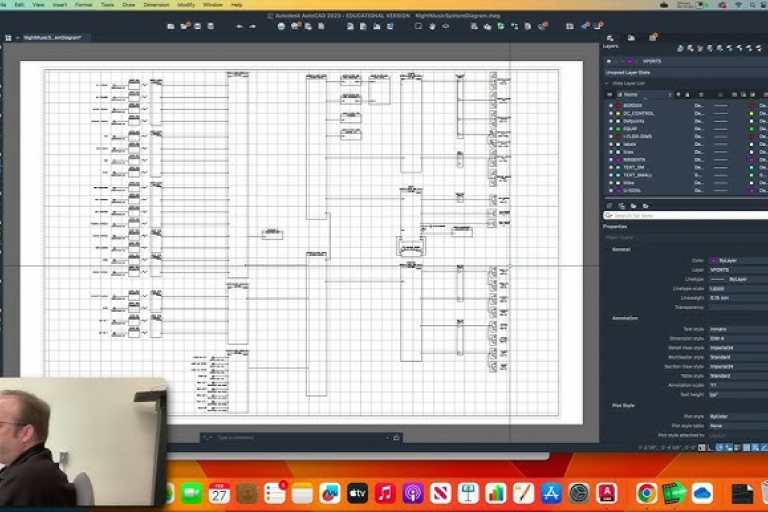The height and width of the screenshot is (512, 768).
Task: Open the Linetype ByLayer dropdown
Action: point(739,279)
